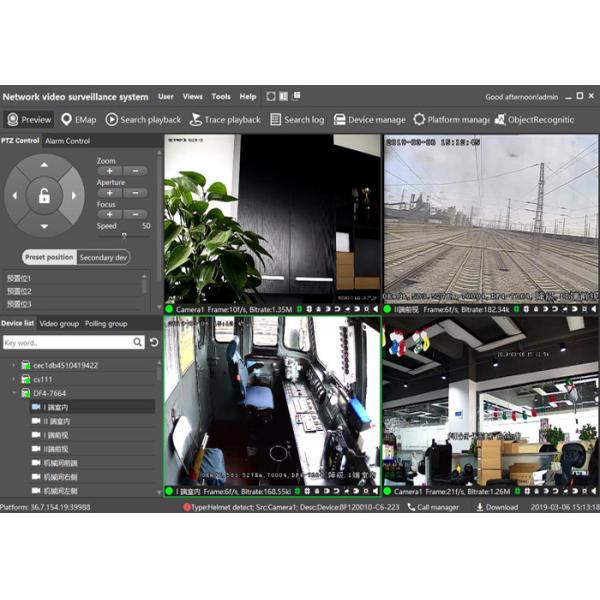The image size is (600, 600).
Task: Click the third icon right of Help
Action: point(296,96)
